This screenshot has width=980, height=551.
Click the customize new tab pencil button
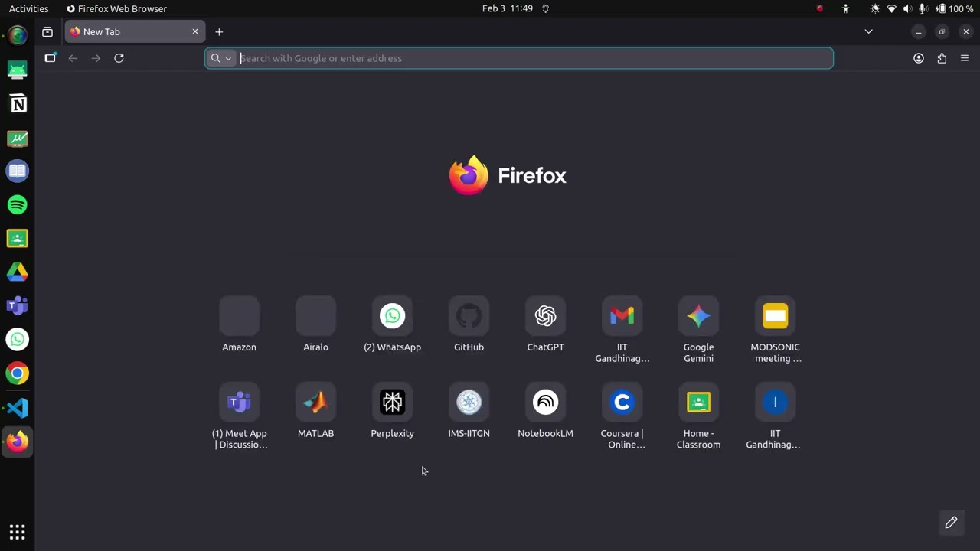click(x=951, y=523)
